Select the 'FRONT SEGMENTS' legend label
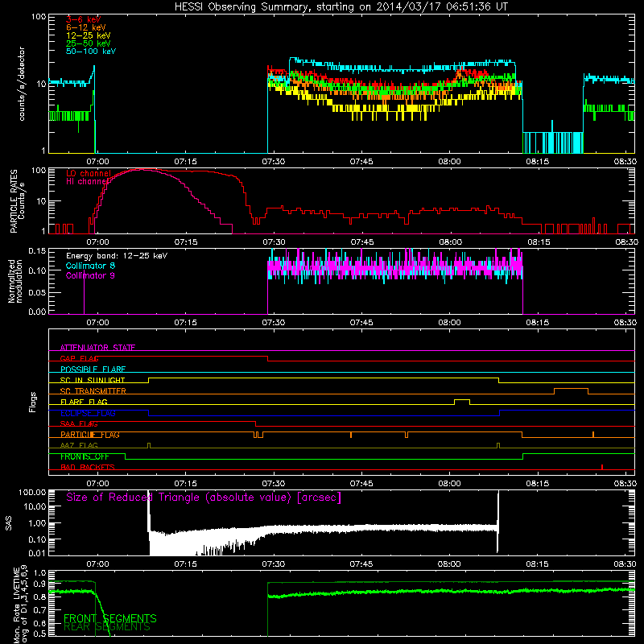The image size is (644, 644). pos(110,618)
